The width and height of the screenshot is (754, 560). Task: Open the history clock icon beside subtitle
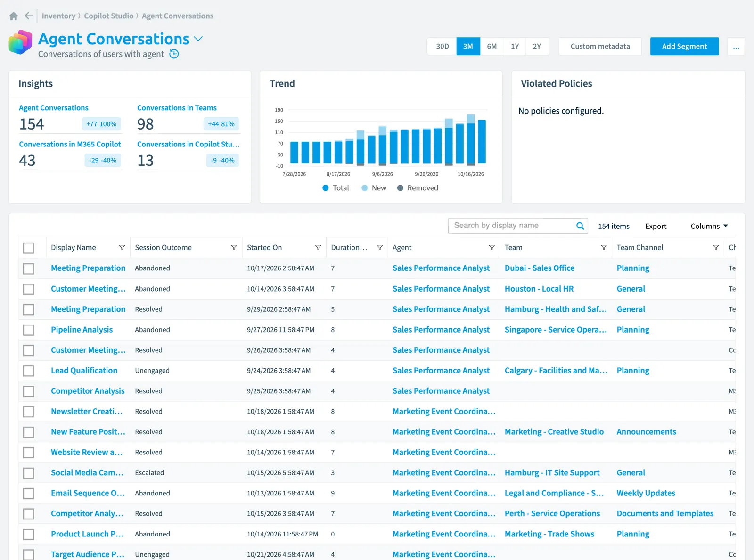(x=174, y=54)
